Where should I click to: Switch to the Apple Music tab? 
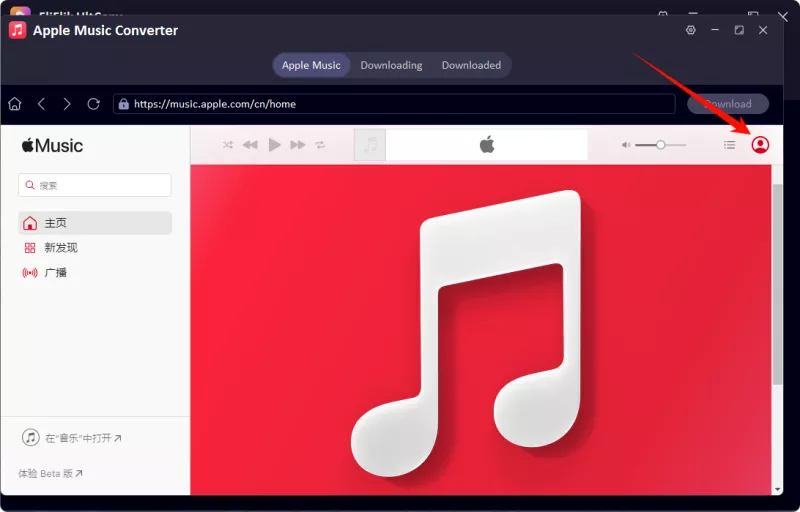tap(311, 65)
